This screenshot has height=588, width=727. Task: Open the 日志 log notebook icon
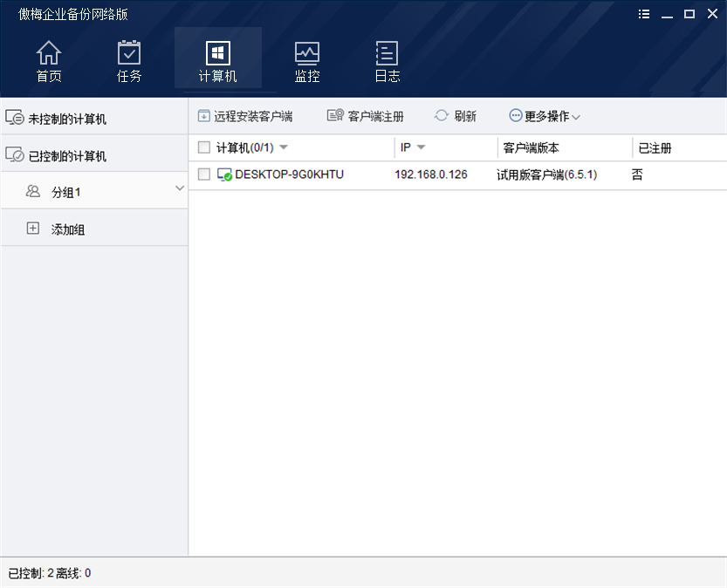(387, 53)
